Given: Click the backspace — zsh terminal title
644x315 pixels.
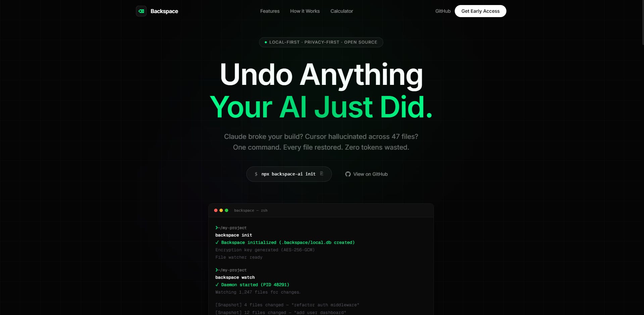Looking at the screenshot, I should click(x=251, y=210).
